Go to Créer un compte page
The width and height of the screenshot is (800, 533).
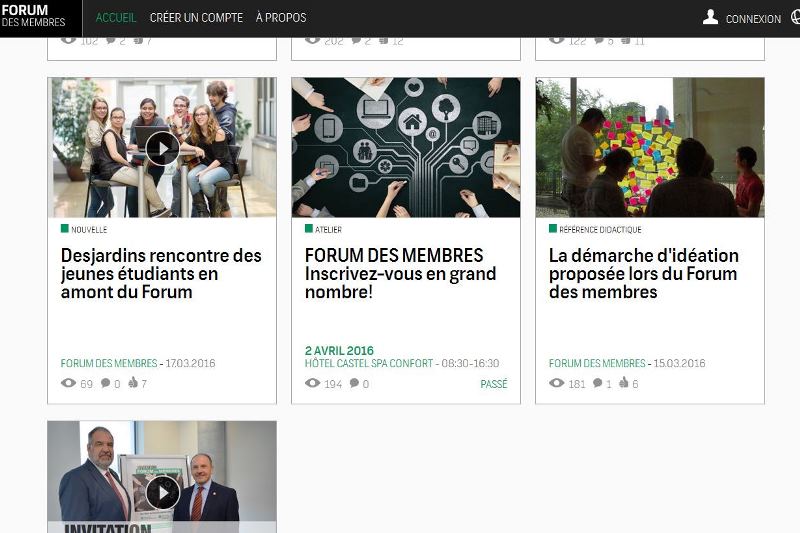point(196,18)
